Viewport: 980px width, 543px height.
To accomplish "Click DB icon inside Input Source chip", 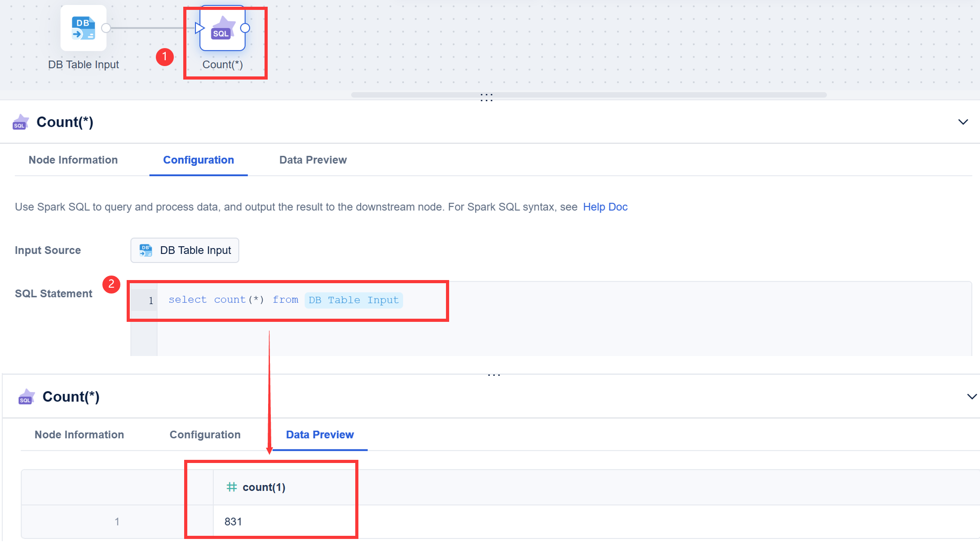I will tap(146, 250).
